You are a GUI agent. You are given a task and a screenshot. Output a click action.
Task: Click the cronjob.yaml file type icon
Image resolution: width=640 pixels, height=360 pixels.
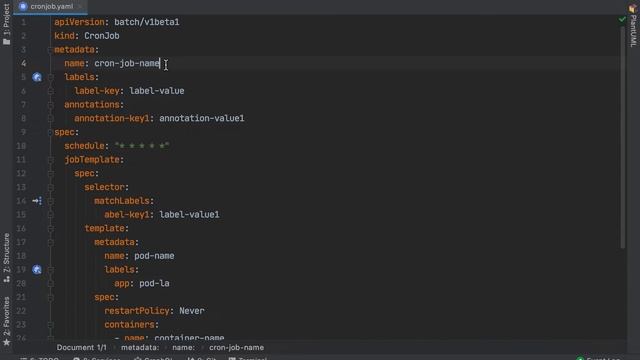pyautogui.click(x=23, y=7)
